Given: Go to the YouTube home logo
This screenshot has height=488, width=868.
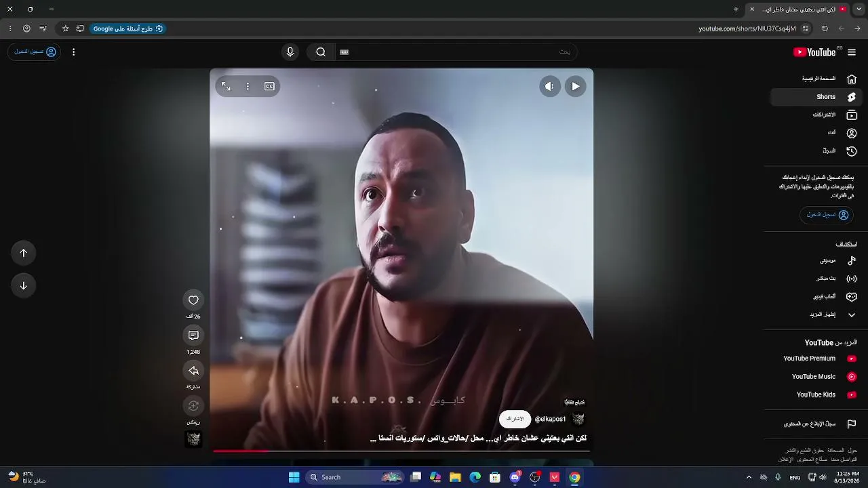Looking at the screenshot, I should (x=814, y=52).
